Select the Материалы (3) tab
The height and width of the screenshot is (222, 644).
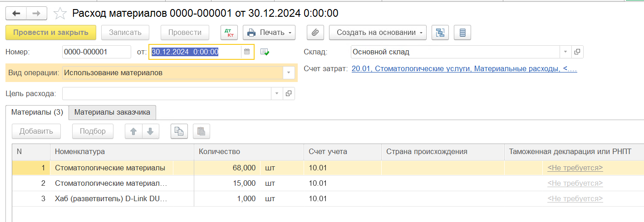click(37, 112)
